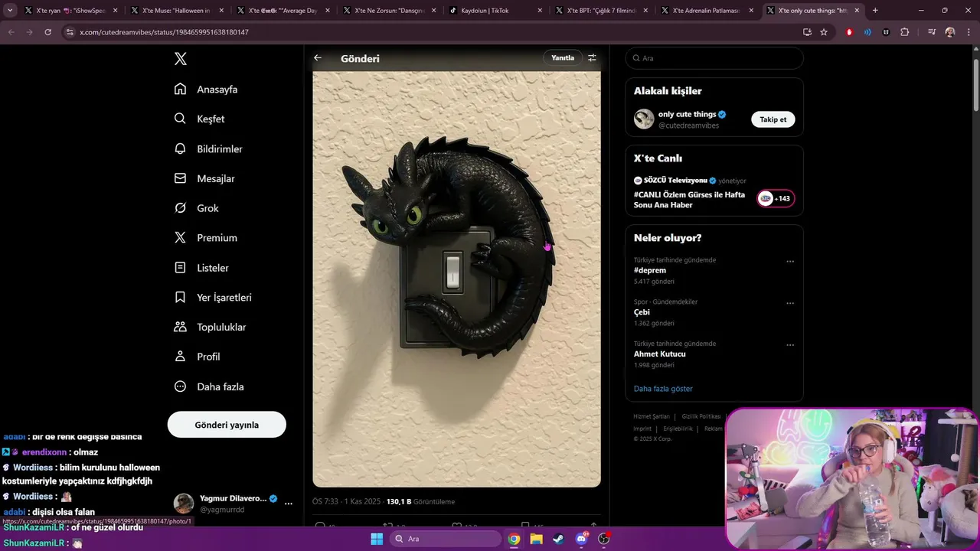Open Discord from taskbar

pos(581,539)
